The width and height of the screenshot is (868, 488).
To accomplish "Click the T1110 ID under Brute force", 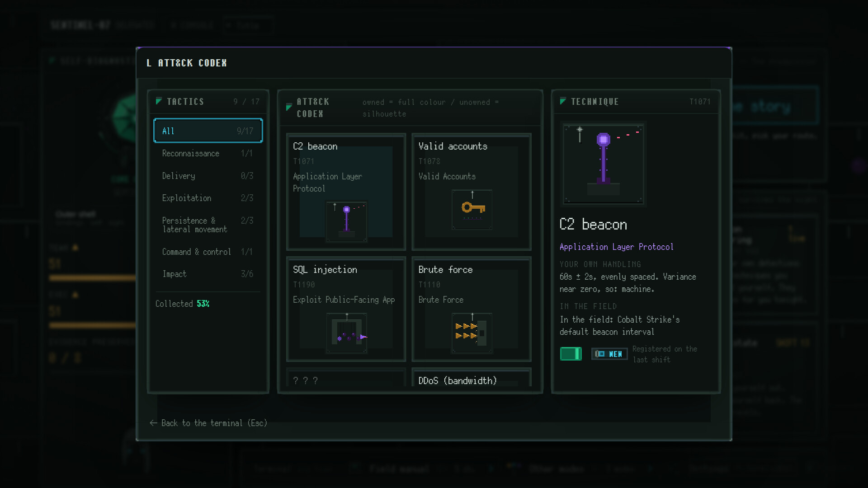I will point(429,285).
